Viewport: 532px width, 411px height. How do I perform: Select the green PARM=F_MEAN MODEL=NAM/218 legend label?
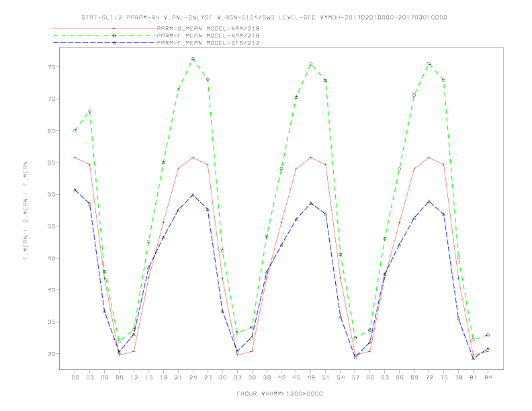[208, 36]
